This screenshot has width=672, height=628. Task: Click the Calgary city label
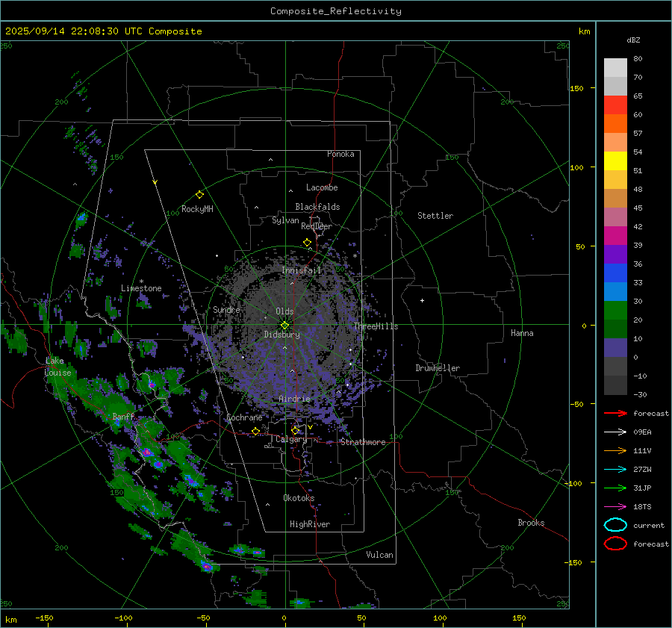tap(291, 439)
